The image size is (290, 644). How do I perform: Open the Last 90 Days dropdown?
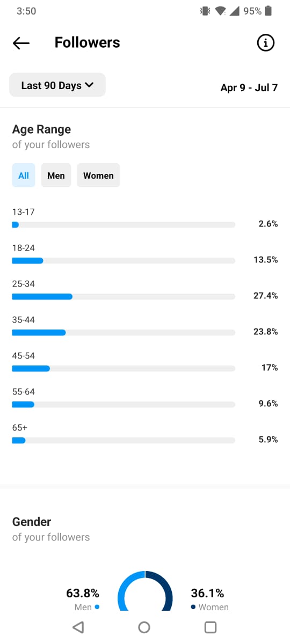pos(57,85)
